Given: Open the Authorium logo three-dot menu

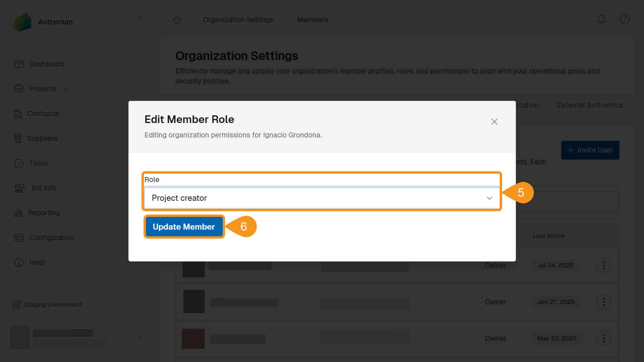Looking at the screenshot, I should pos(140,17).
